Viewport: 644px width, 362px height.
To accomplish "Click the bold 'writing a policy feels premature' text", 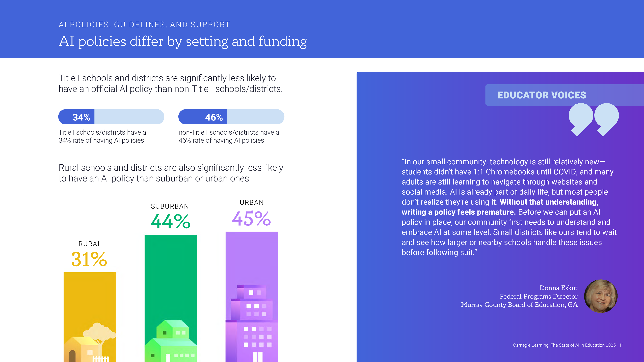I will [459, 212].
